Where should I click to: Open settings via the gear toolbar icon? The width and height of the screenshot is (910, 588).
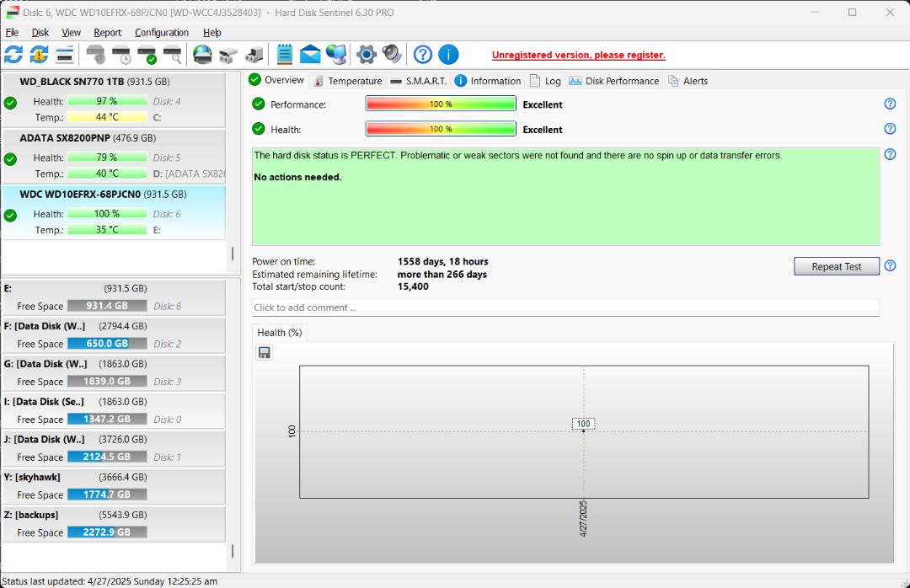pyautogui.click(x=367, y=55)
